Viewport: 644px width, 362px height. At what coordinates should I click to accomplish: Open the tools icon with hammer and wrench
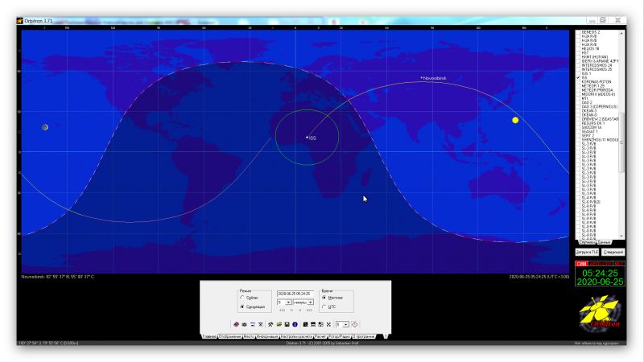(270, 324)
